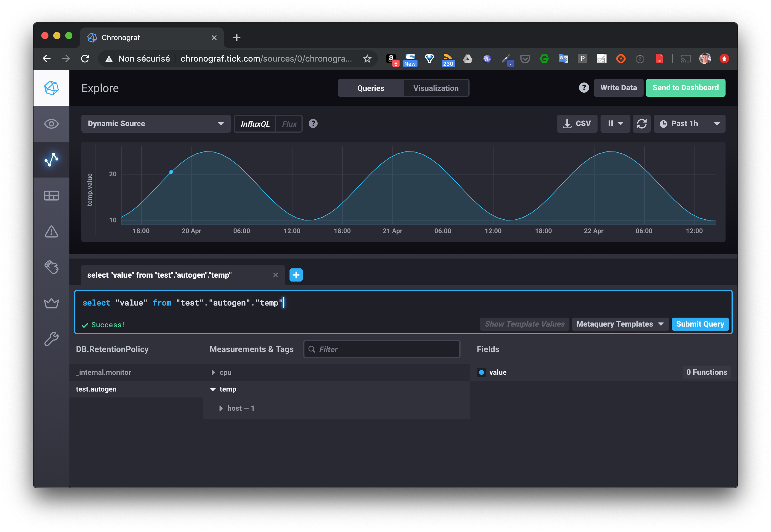
Task: Open the Chronograf logo home icon
Action: coord(51,88)
